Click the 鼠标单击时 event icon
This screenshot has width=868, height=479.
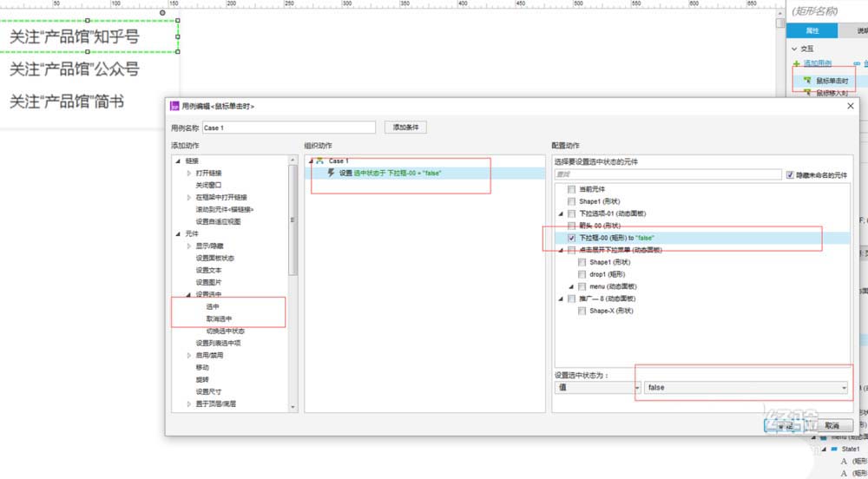coord(807,81)
